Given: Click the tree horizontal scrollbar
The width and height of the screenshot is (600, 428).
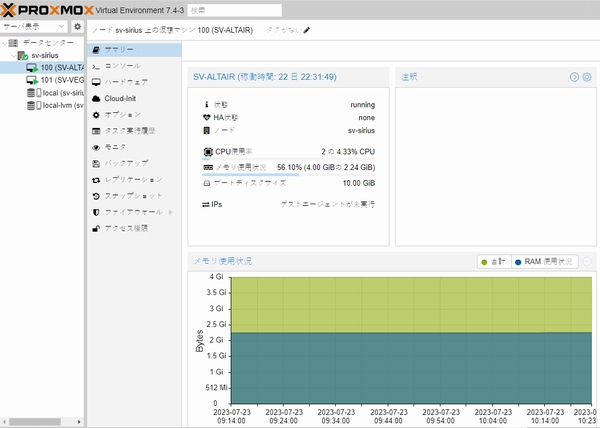Looking at the screenshot, I should click(x=35, y=421).
